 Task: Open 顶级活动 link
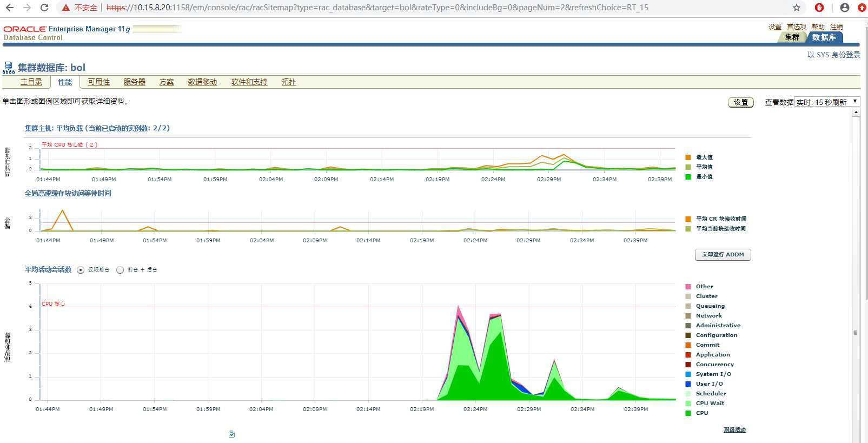point(735,430)
